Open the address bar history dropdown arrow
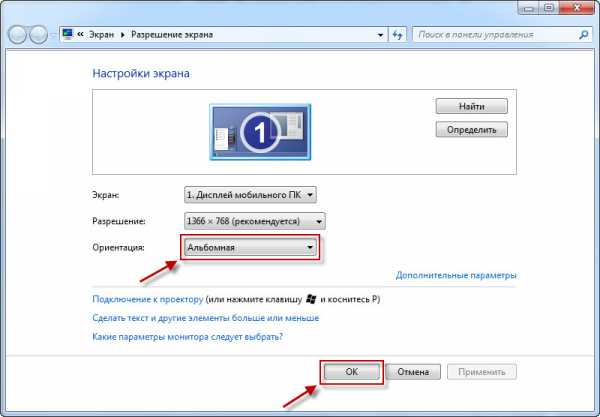The image size is (600, 417). [380, 35]
